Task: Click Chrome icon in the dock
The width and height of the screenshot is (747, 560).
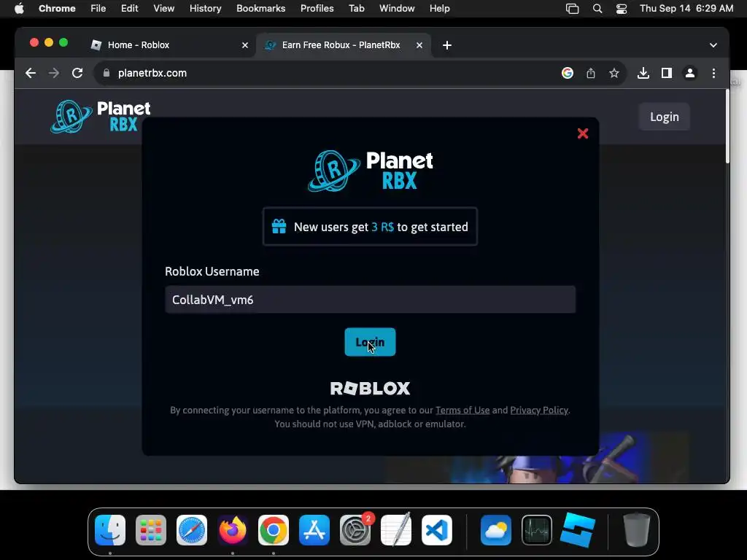Action: click(x=274, y=530)
